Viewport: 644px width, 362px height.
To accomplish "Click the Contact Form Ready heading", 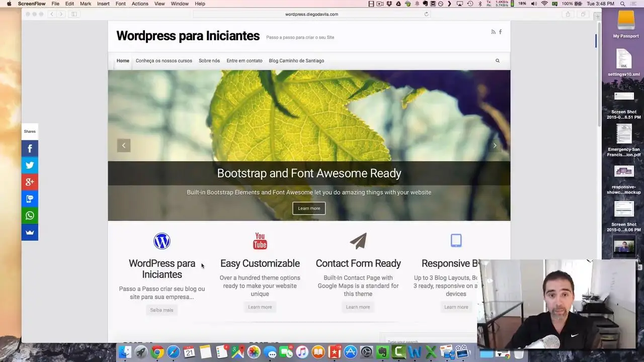I will 358,263.
